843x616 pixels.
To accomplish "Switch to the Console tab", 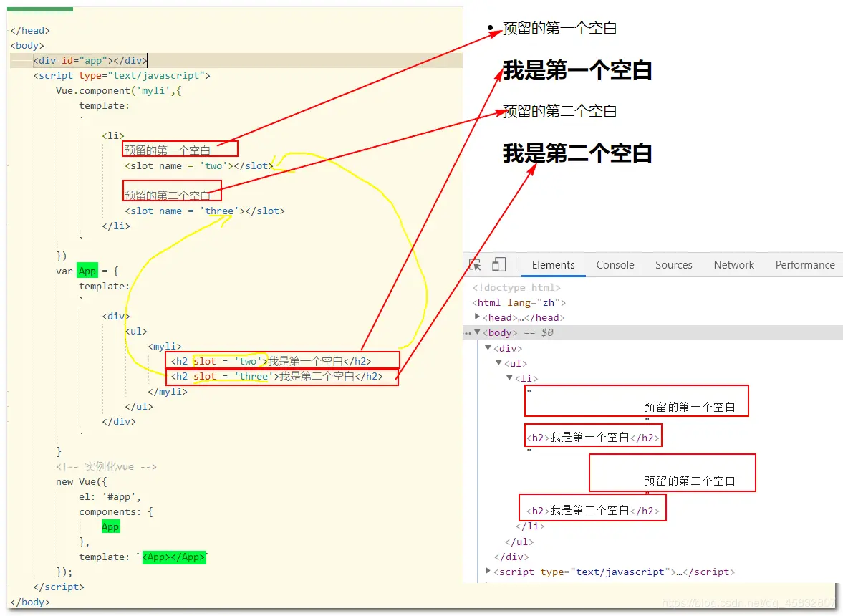I will [x=615, y=264].
